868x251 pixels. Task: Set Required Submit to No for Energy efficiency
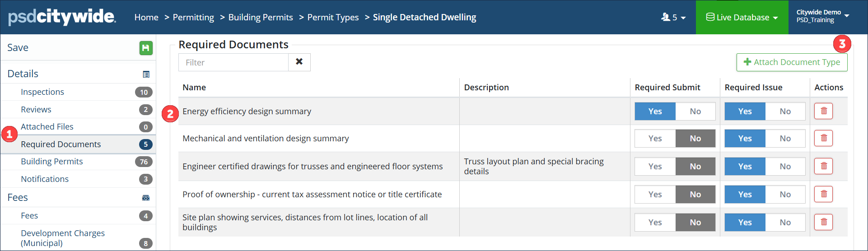coord(695,112)
